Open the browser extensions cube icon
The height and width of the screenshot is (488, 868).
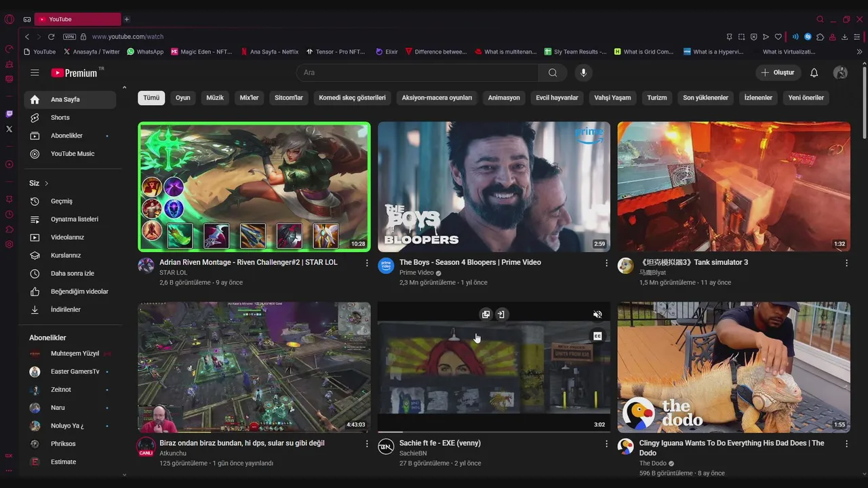(x=820, y=37)
